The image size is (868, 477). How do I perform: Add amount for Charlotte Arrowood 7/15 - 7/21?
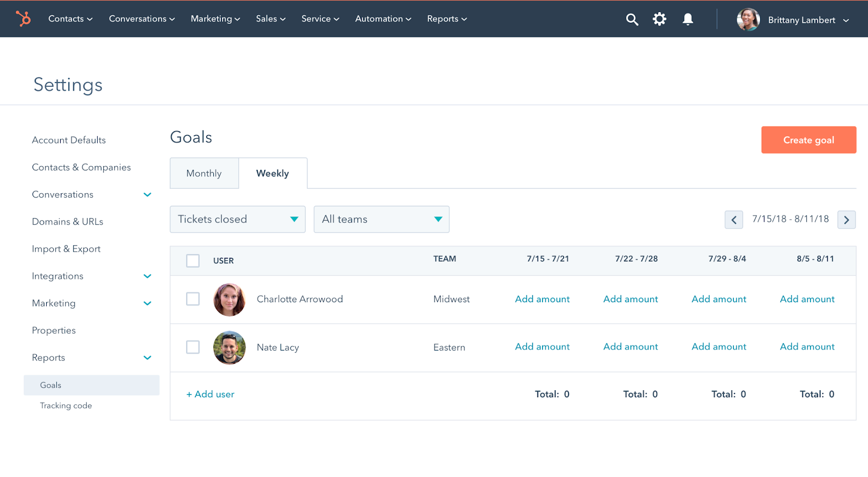(542, 299)
